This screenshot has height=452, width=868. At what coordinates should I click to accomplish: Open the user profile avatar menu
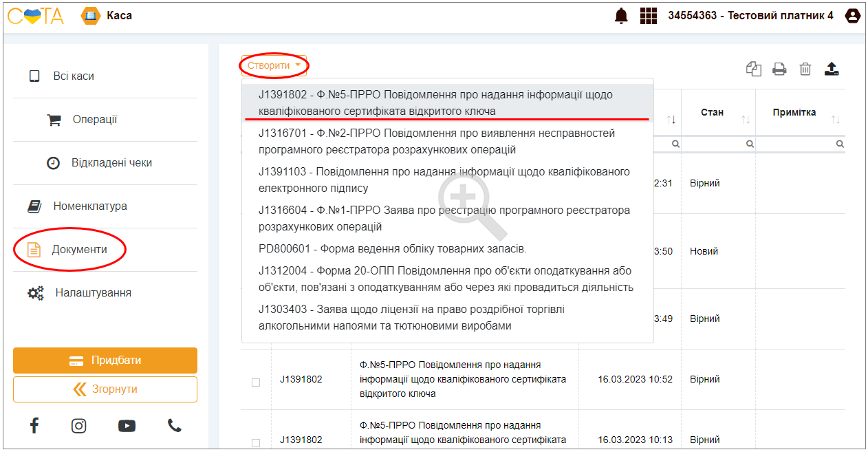pos(853,15)
